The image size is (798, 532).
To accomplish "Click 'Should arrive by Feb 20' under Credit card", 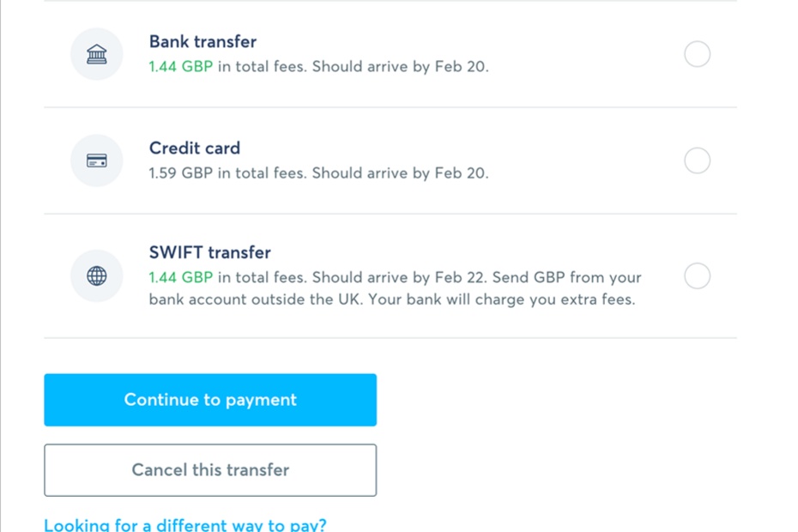I will tap(400, 173).
